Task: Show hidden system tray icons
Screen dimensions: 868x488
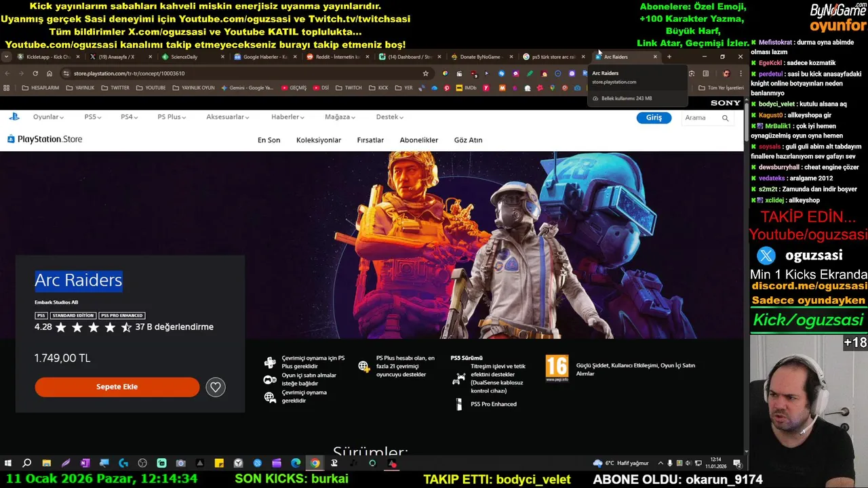Action: click(x=660, y=463)
